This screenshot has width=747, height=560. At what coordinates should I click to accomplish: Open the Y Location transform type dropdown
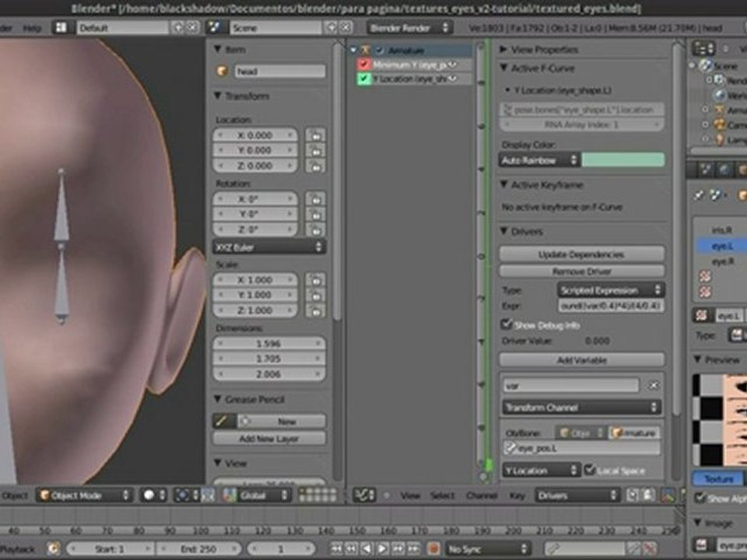click(542, 471)
